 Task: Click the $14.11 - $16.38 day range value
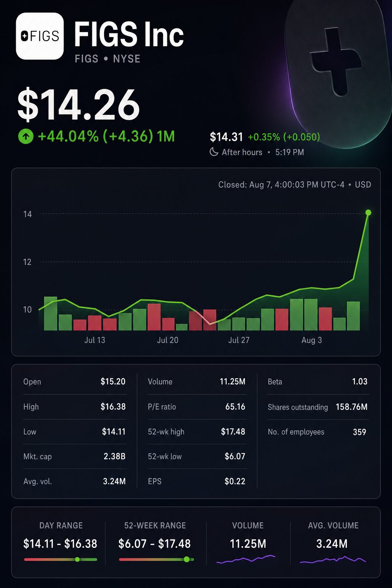(60, 544)
